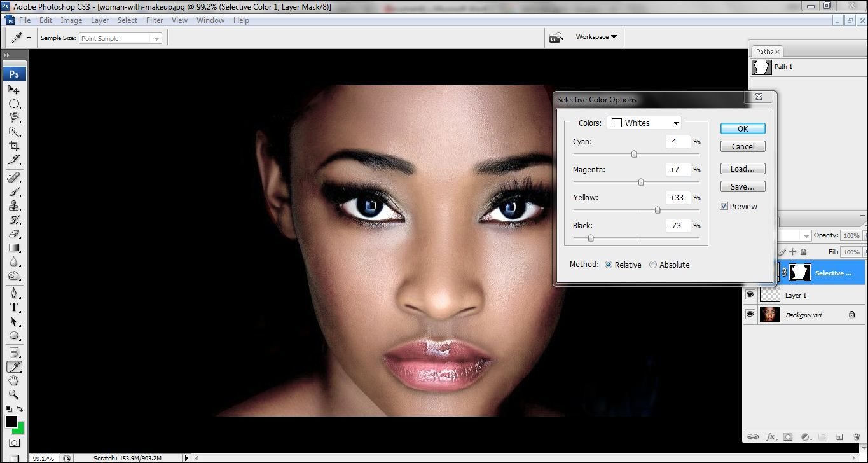
Task: Click the Cancel button
Action: click(x=743, y=146)
